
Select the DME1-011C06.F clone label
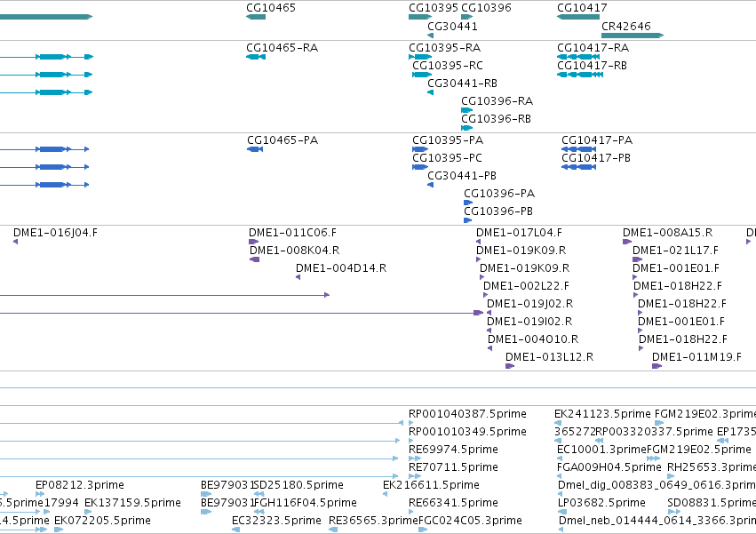[292, 233]
